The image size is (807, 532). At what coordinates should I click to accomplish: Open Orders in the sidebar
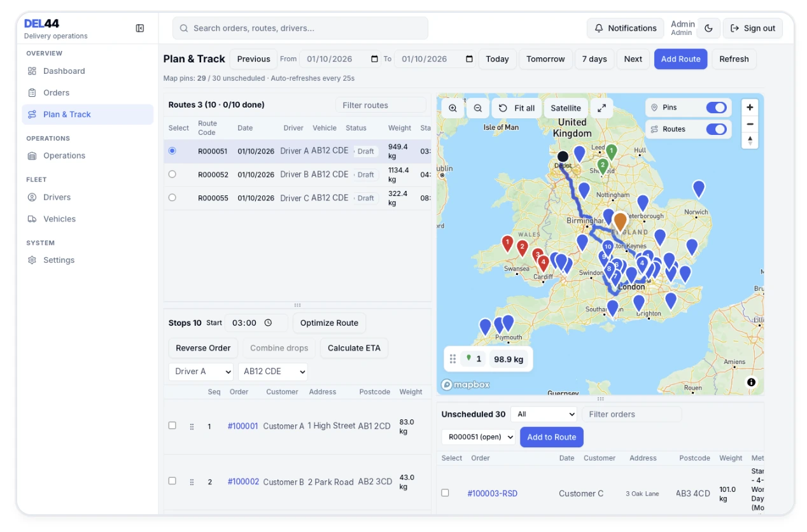(x=87, y=93)
